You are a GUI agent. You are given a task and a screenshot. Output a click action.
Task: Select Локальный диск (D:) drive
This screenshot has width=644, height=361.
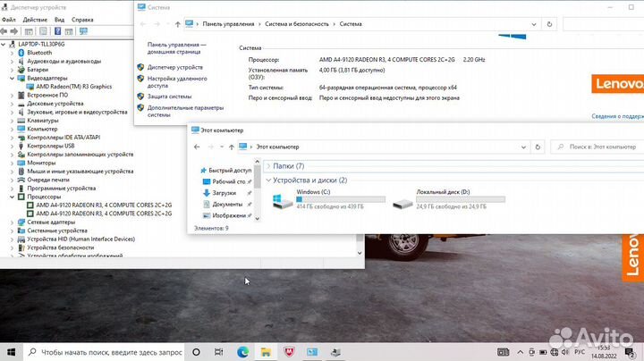[x=448, y=199]
